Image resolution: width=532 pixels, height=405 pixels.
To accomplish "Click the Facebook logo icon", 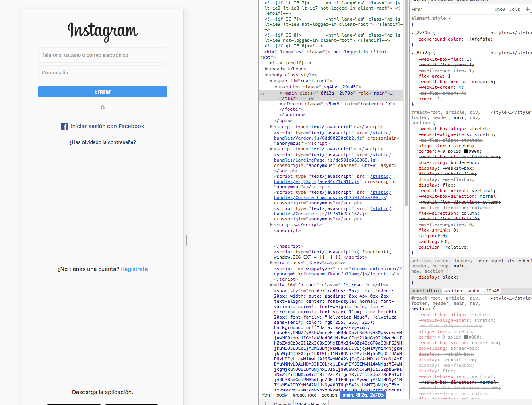I will (x=64, y=126).
